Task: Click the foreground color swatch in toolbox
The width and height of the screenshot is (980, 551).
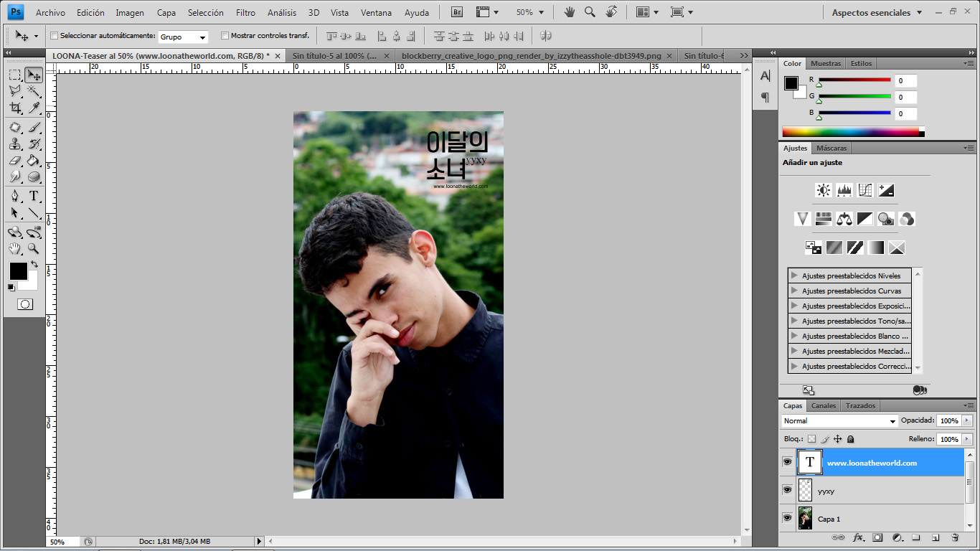Action: pyautogui.click(x=18, y=271)
